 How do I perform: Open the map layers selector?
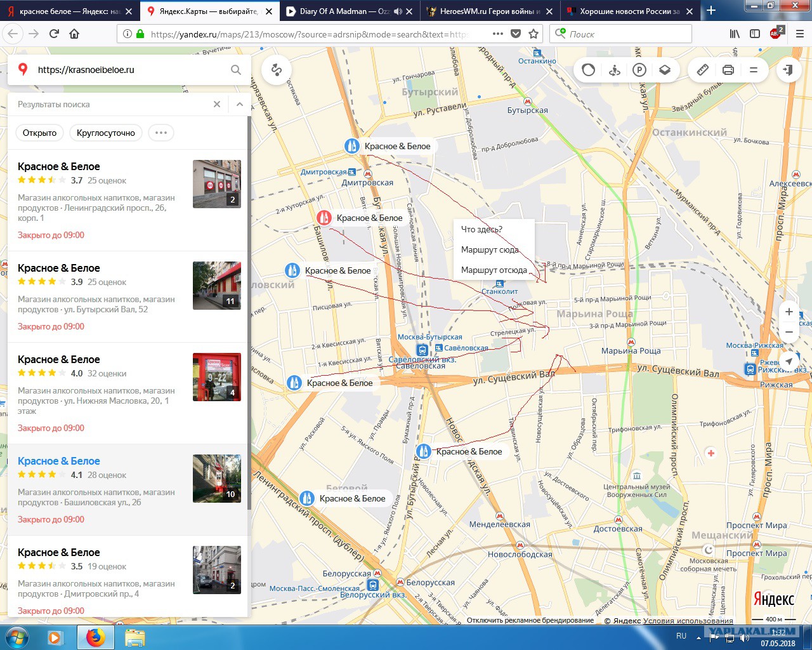tap(665, 70)
